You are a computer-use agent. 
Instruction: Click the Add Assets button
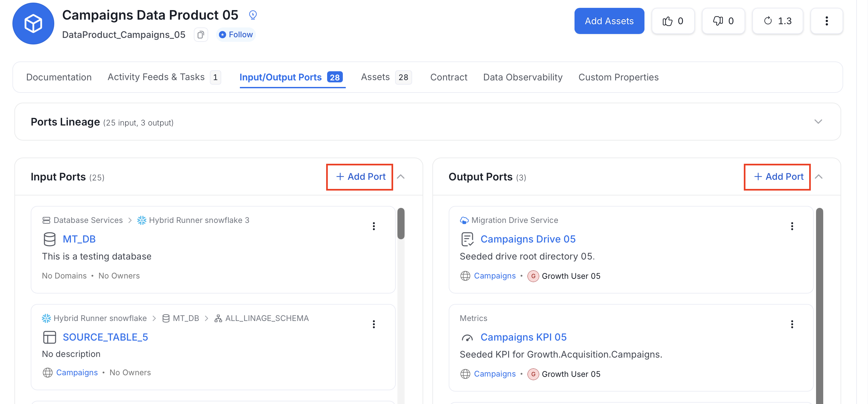click(609, 21)
